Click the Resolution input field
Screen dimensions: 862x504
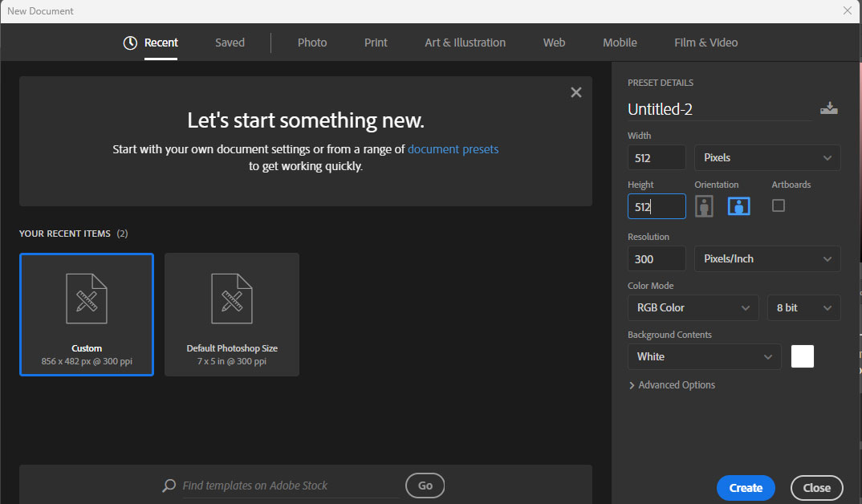(657, 259)
